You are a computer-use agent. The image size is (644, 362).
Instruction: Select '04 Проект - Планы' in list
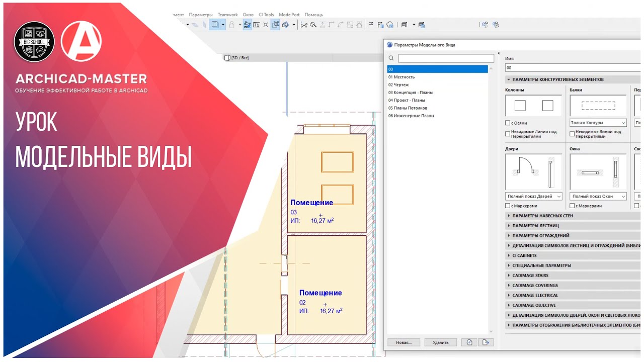tap(437, 100)
